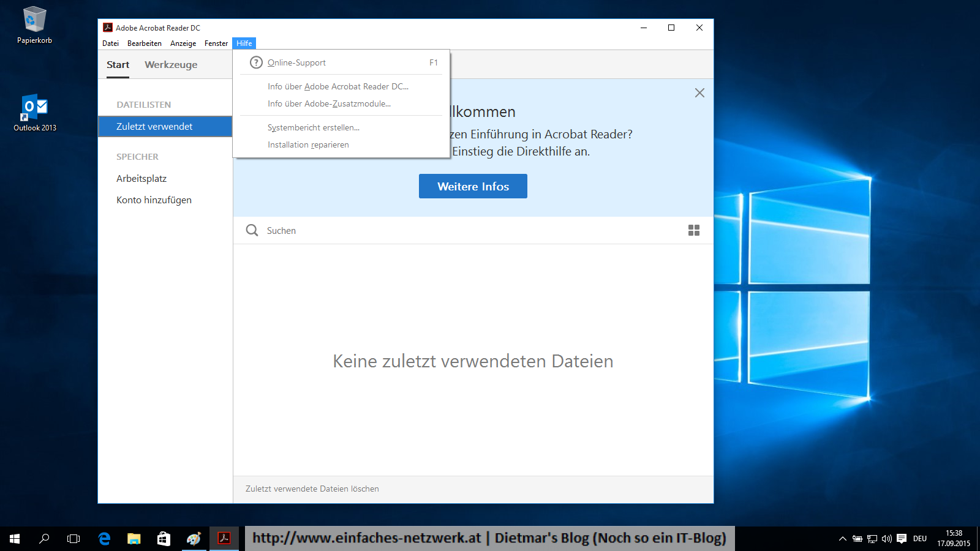Click the volume speaker tray icon
Viewport: 980px width, 551px height.
coord(887,539)
